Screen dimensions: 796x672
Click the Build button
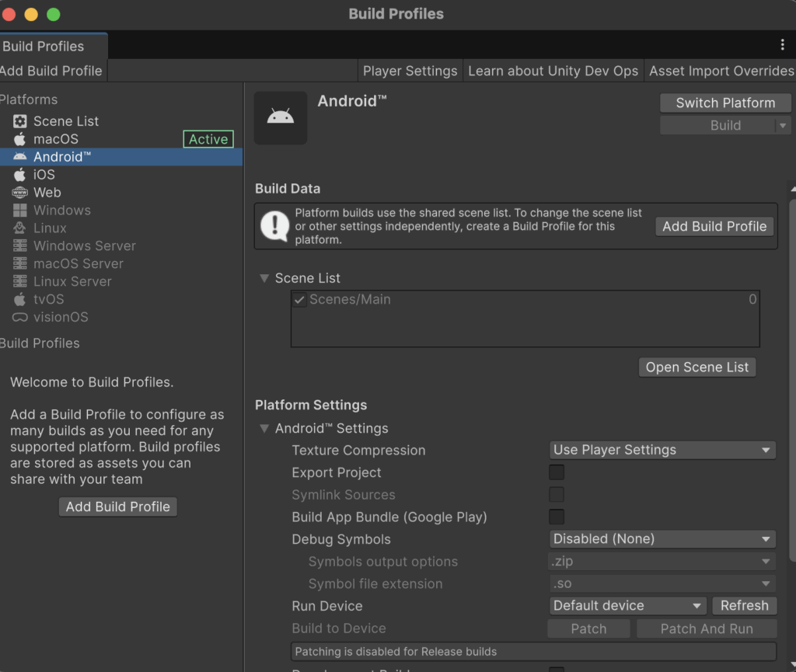click(x=717, y=125)
